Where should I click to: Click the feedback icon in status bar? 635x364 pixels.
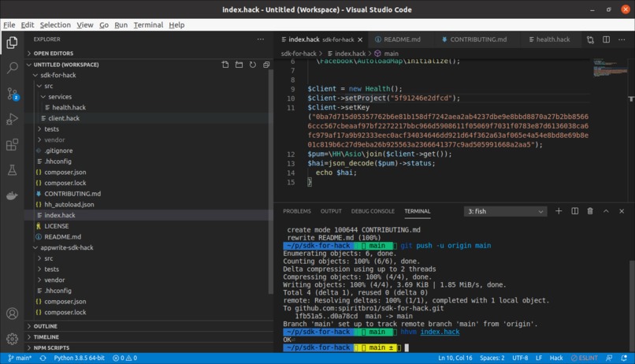(x=609, y=358)
